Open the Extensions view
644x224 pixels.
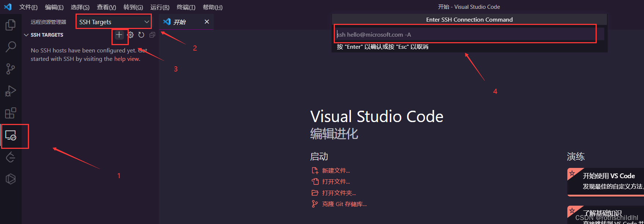click(11, 113)
